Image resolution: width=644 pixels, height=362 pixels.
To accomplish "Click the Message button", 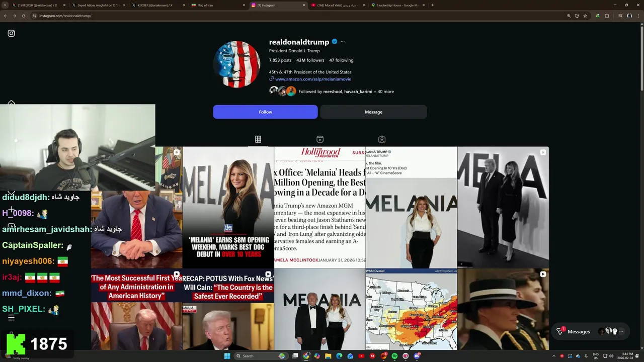I will 373,112.
